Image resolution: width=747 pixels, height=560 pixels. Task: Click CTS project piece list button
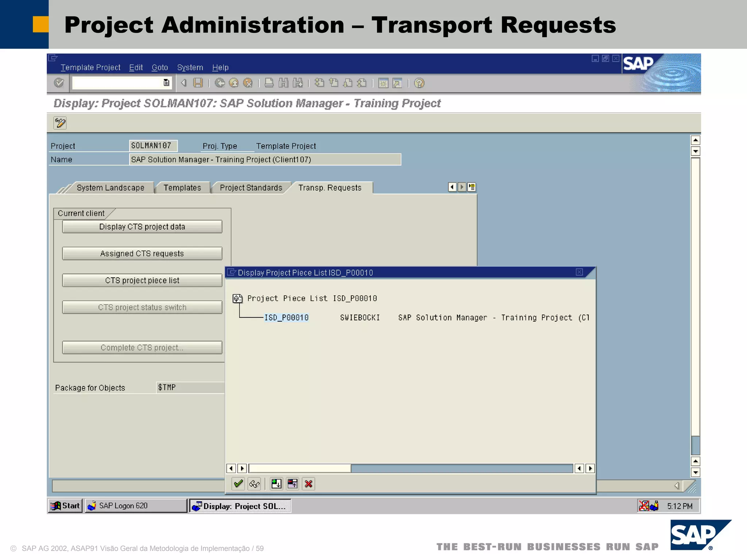coord(142,280)
